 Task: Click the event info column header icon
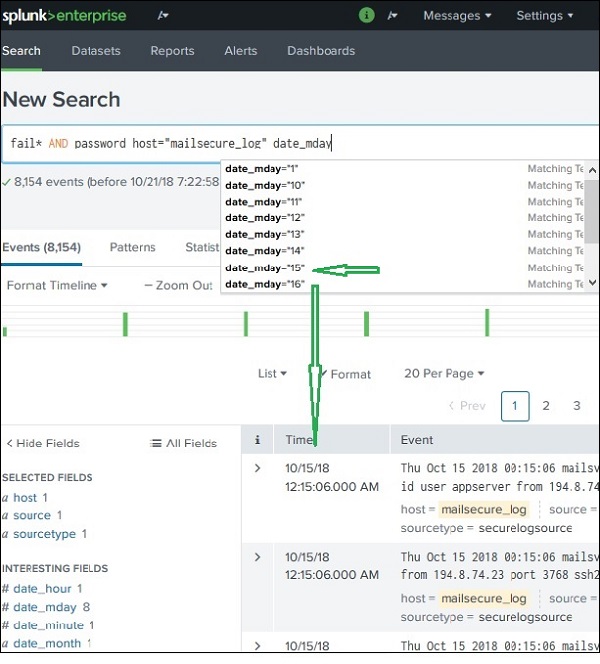point(258,440)
